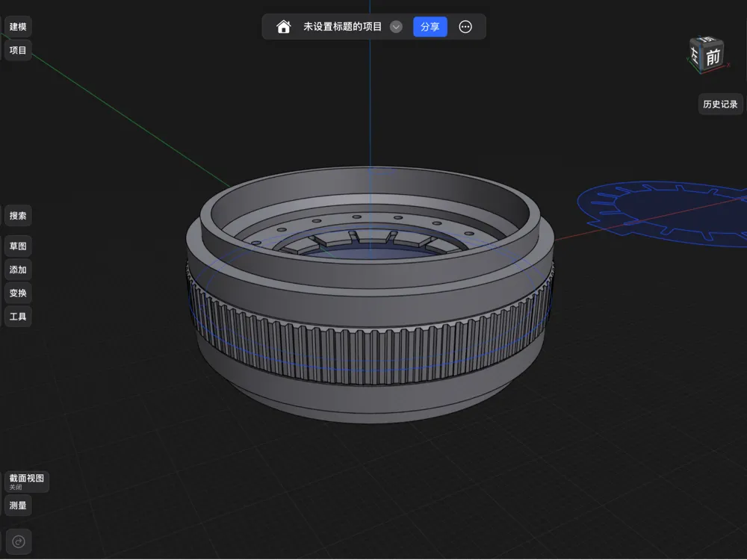Toggle the 截面视图 section view

pyautogui.click(x=27, y=482)
